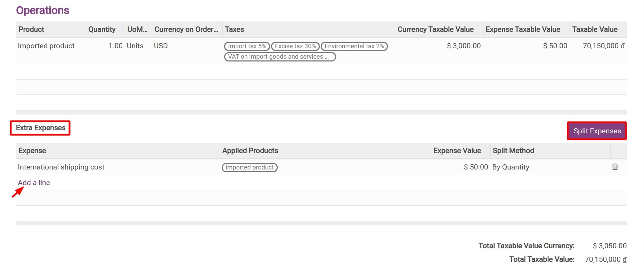Add a new expense line
Screen dimensions: 644x265
(34, 182)
